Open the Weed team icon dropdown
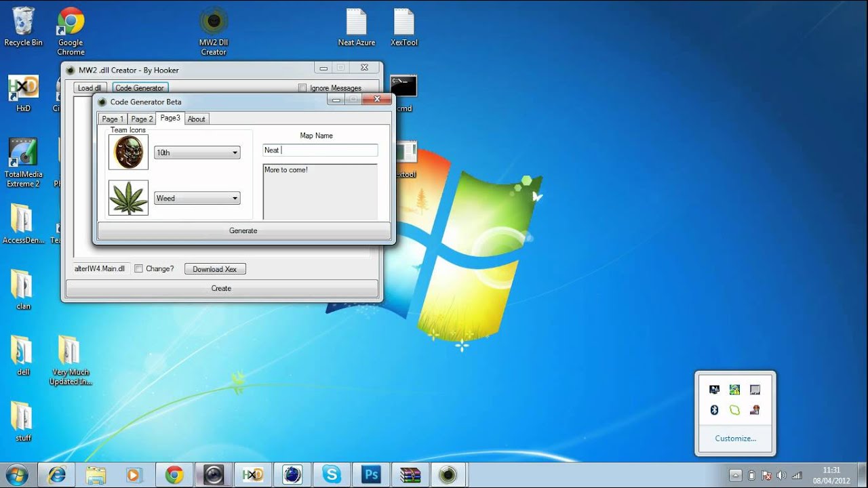Viewport: 868px width, 488px height. (x=197, y=198)
